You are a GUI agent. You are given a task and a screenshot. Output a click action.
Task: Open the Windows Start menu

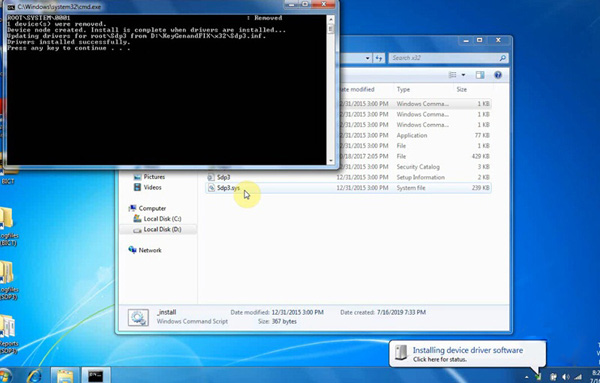tap(5, 376)
